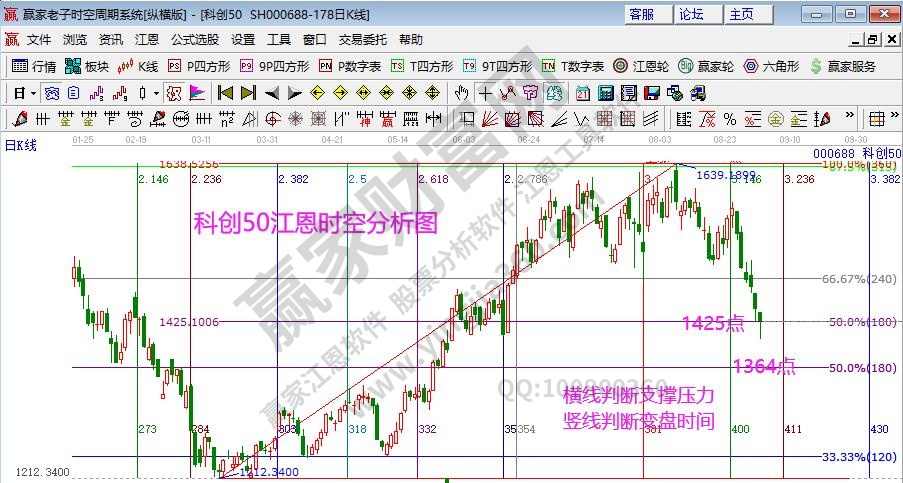Open the 江恩 menu
Screen dimensions: 903x483
[x=147, y=40]
